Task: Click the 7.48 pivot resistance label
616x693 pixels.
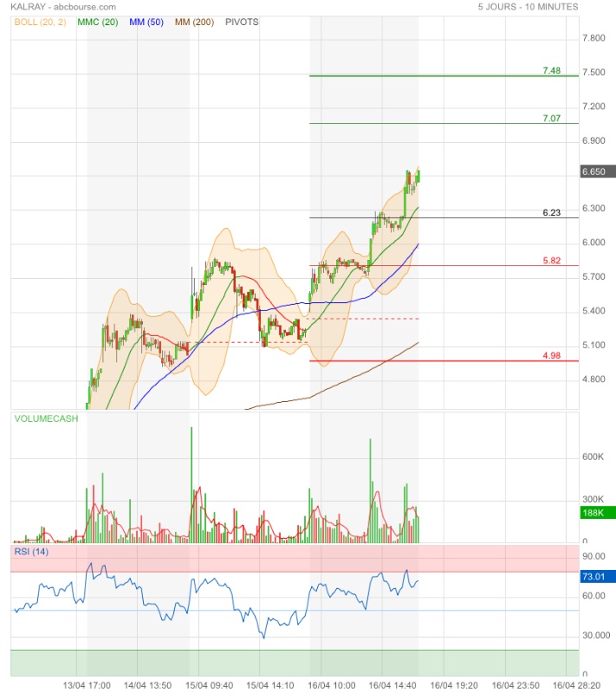Action: coord(551,70)
